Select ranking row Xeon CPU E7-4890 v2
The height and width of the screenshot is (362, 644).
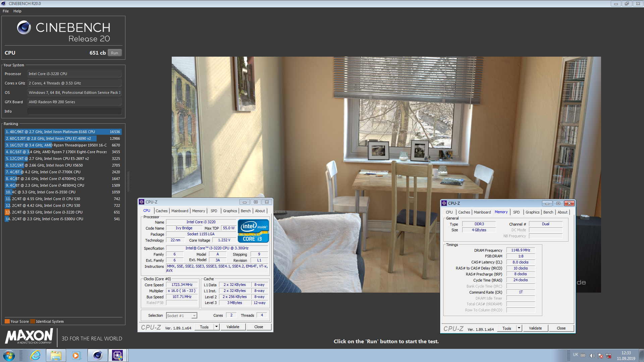click(x=63, y=138)
